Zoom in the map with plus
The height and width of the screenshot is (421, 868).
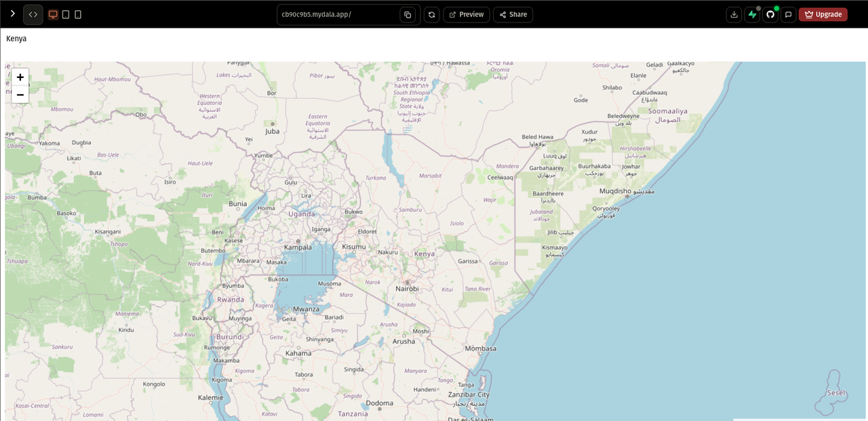click(x=20, y=77)
